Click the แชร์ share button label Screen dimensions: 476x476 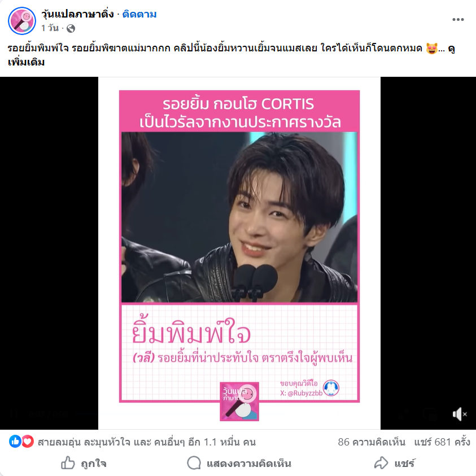point(404,464)
